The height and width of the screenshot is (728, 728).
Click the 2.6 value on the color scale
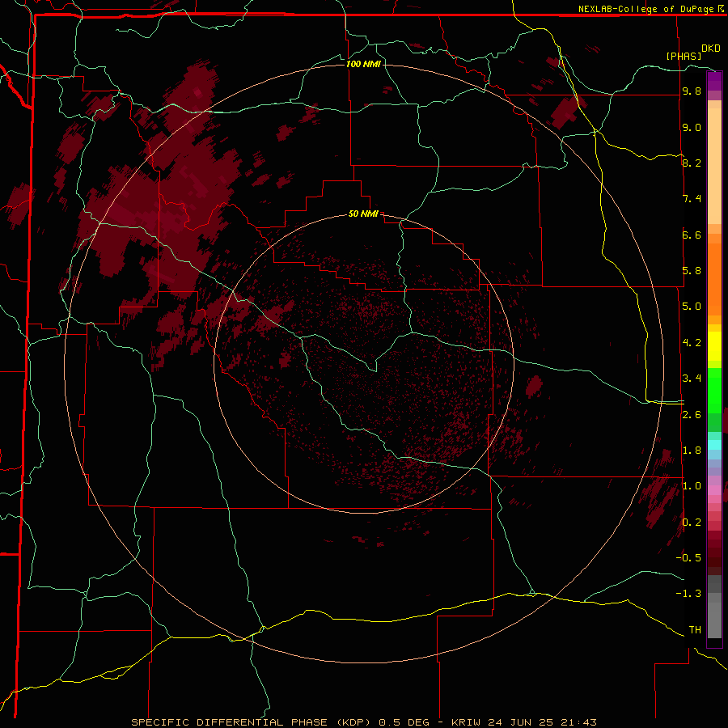(x=692, y=415)
